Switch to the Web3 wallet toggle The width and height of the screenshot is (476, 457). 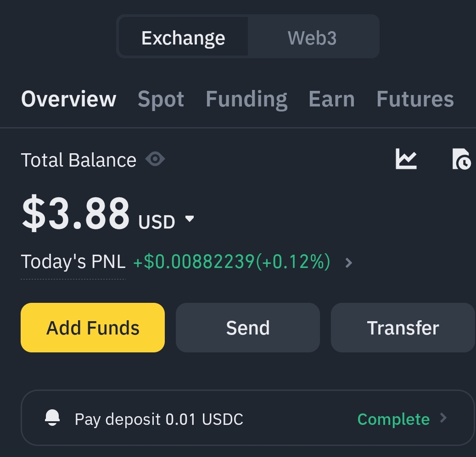tap(312, 38)
